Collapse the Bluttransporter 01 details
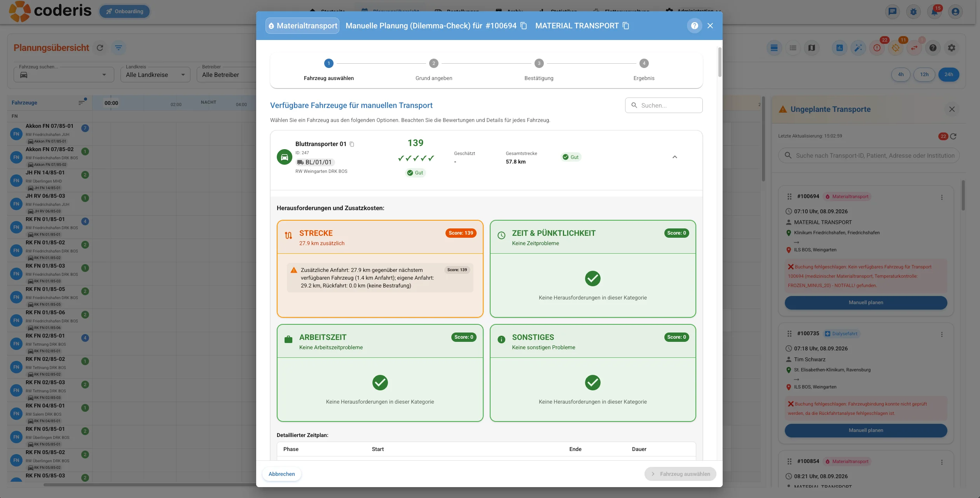Viewport: 980px width, 498px height. pyautogui.click(x=675, y=157)
